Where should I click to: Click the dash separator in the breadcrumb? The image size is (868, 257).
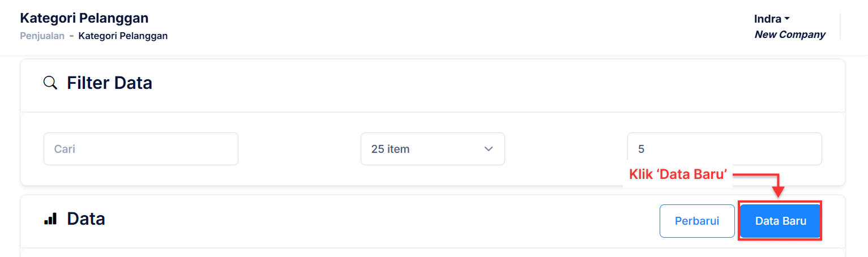[71, 36]
